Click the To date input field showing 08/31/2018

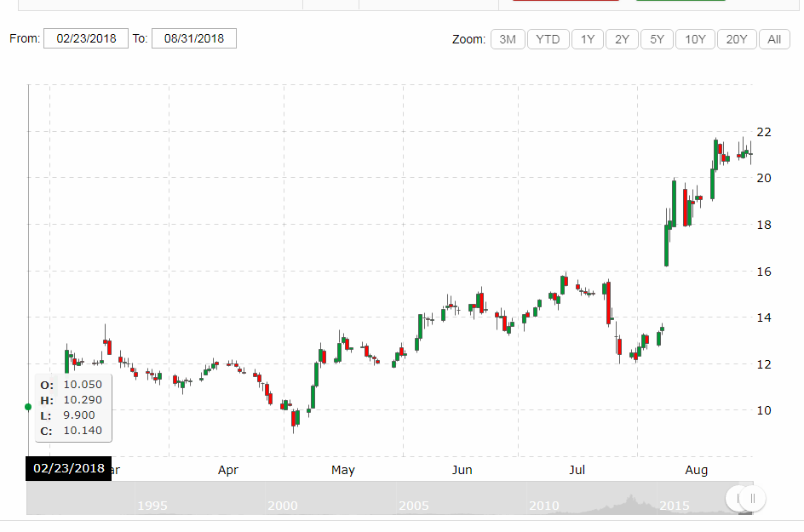193,37
